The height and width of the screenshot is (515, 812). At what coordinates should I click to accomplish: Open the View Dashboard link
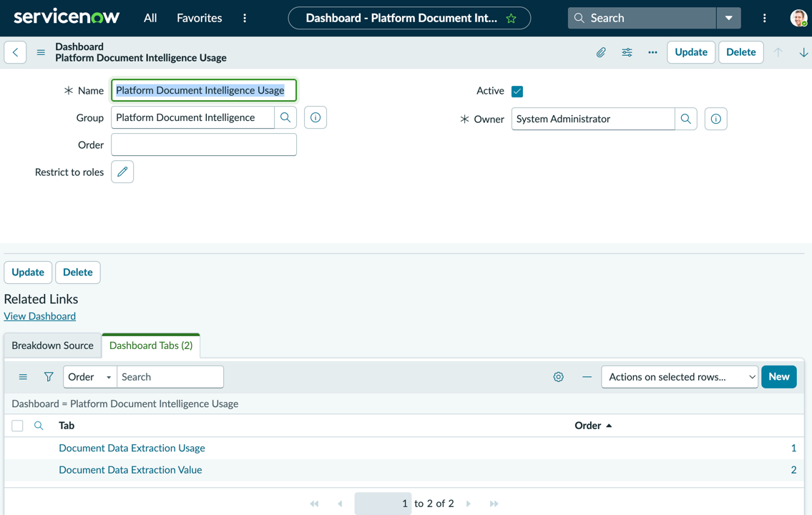point(40,316)
